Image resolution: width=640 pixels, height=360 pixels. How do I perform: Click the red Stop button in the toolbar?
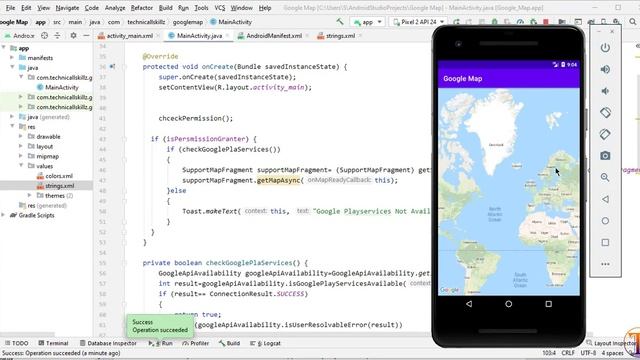(546, 22)
